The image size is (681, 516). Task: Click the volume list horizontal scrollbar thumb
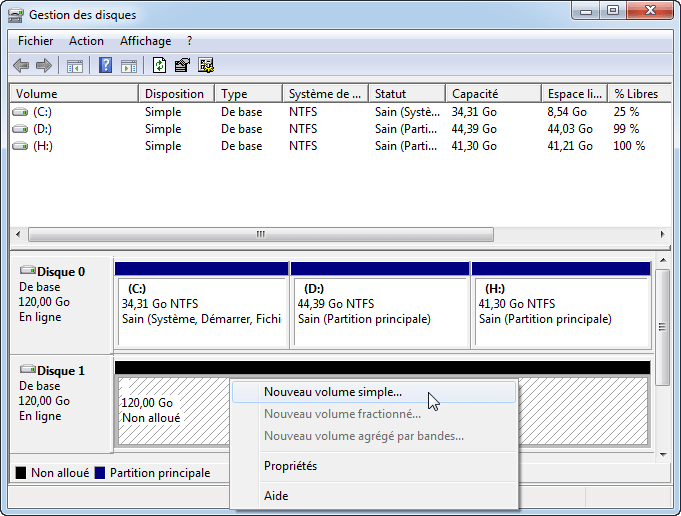(261, 235)
